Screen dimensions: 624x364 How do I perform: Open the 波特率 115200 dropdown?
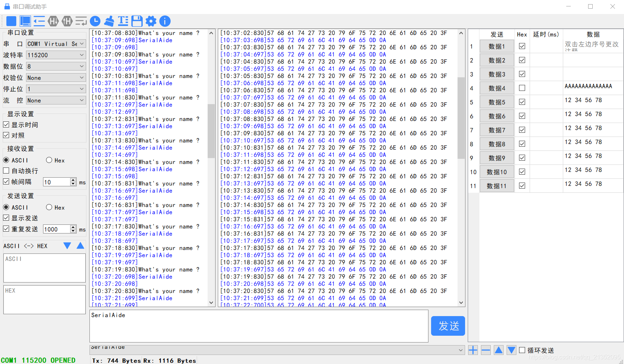56,55
